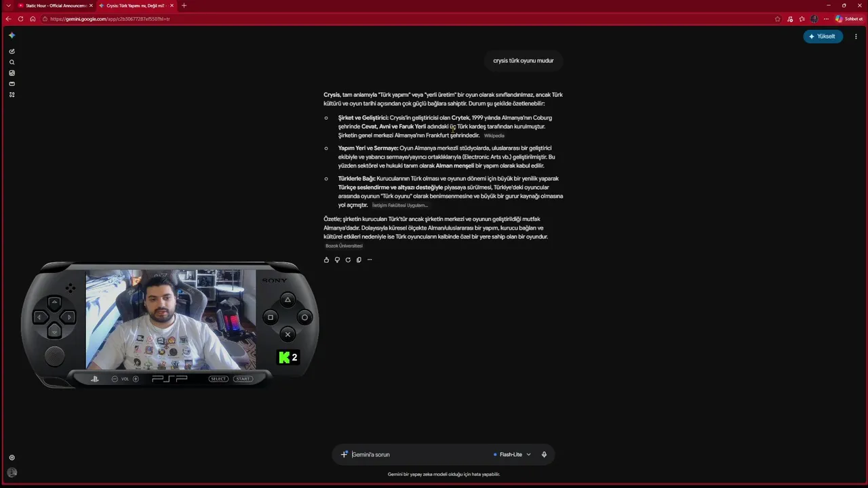Click the site lock icon in the address bar
Viewport: 868px width, 488px height.
45,19
